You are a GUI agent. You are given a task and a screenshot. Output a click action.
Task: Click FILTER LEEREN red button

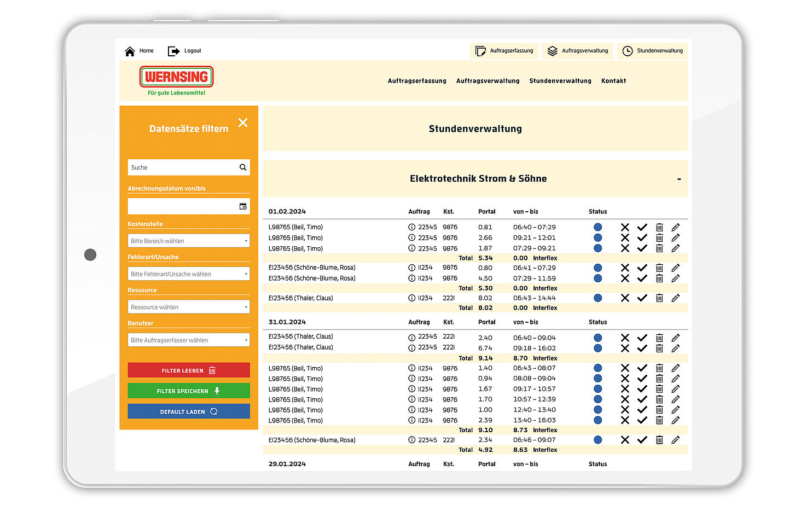click(x=189, y=370)
